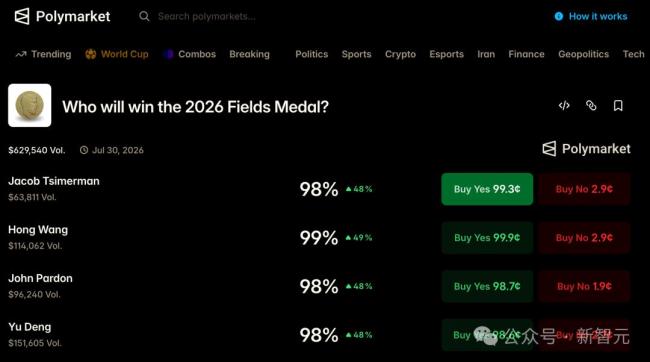Viewport: 650px width, 362px height.
Task: Open the How it works link
Action: click(x=598, y=16)
